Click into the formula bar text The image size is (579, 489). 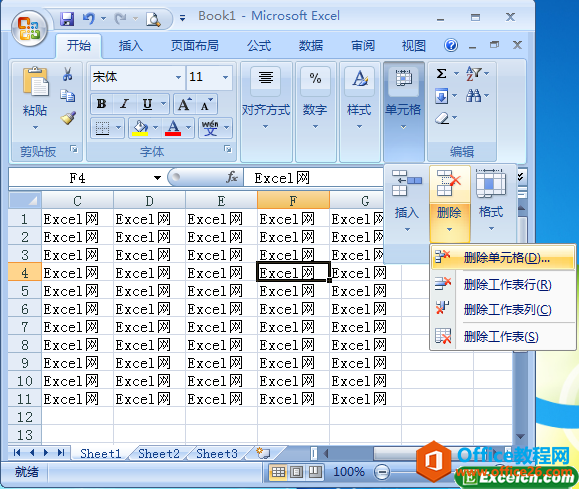tap(314, 178)
